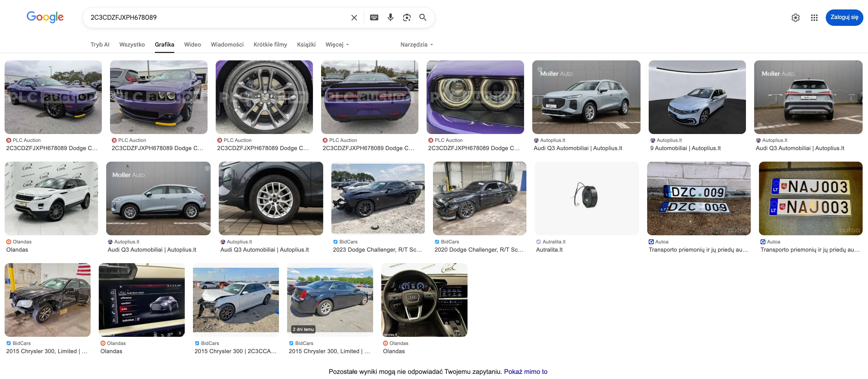Open quick settings gear icon
This screenshot has height=379, width=868.
point(795,18)
